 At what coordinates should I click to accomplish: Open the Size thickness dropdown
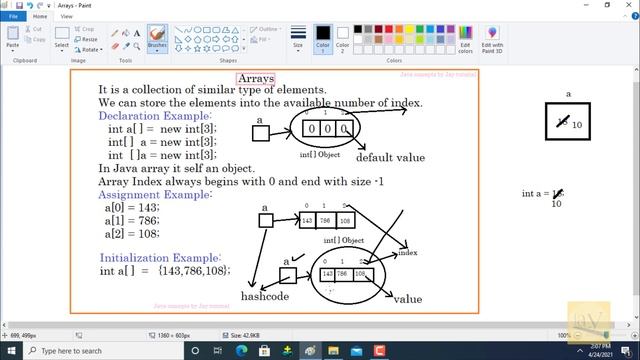coord(298,40)
